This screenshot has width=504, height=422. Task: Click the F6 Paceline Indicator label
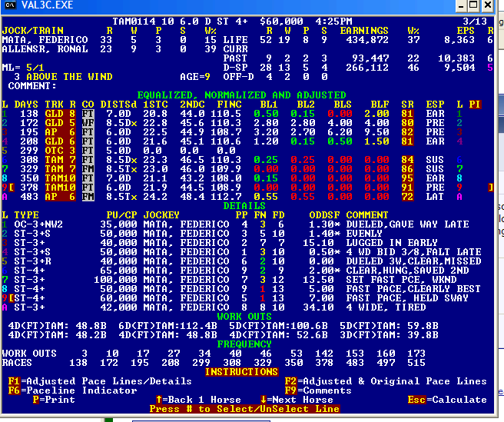[72, 390]
